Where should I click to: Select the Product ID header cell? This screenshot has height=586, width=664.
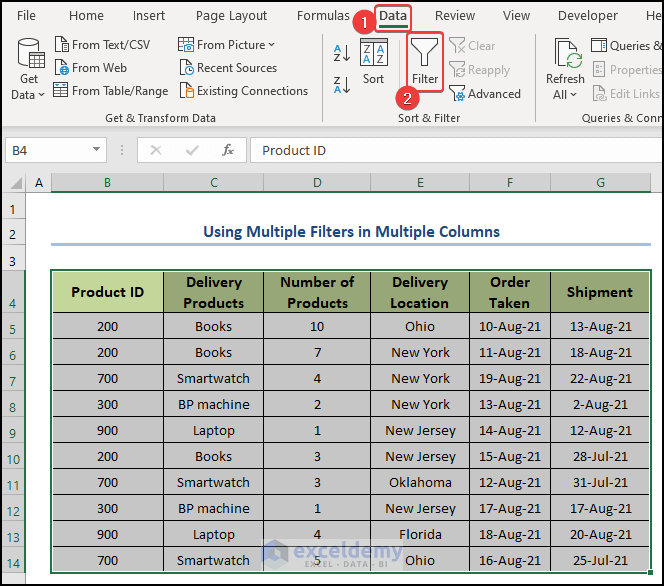(107, 292)
